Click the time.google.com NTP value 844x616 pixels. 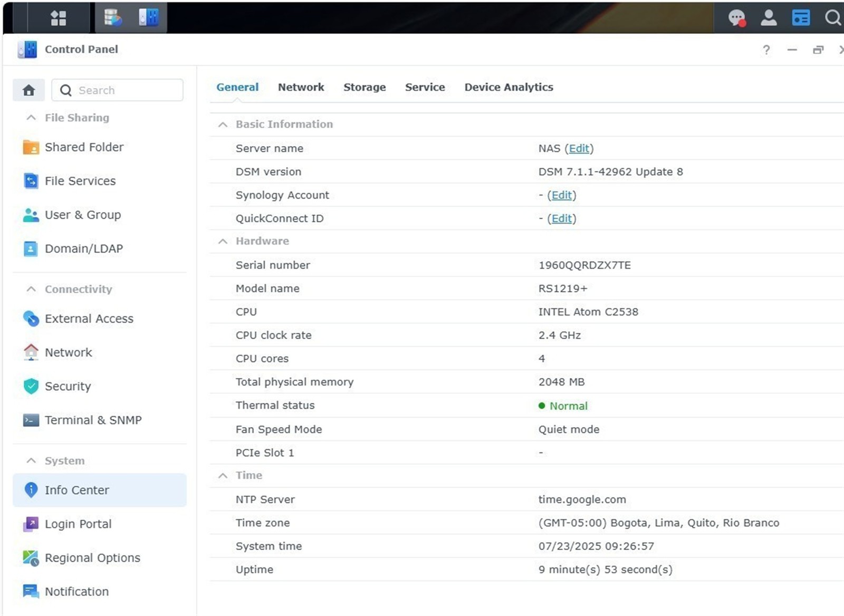[582, 499]
